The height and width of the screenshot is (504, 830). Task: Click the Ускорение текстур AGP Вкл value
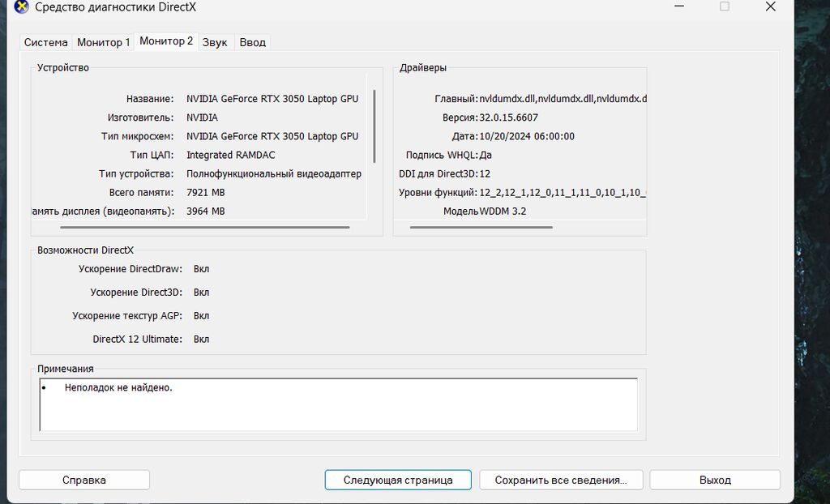pyautogui.click(x=201, y=316)
